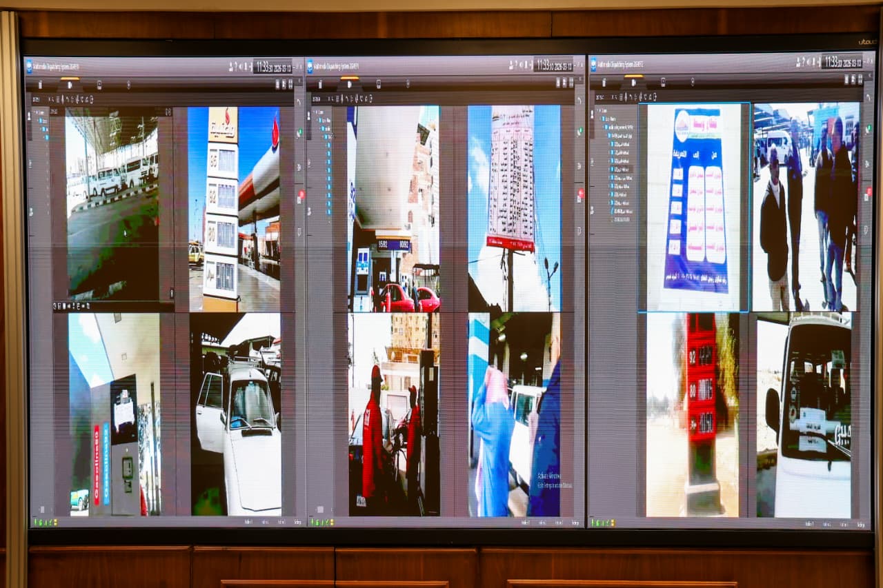The image size is (883, 588).
Task: Click user icon in right window title bar
Action: (798, 63)
